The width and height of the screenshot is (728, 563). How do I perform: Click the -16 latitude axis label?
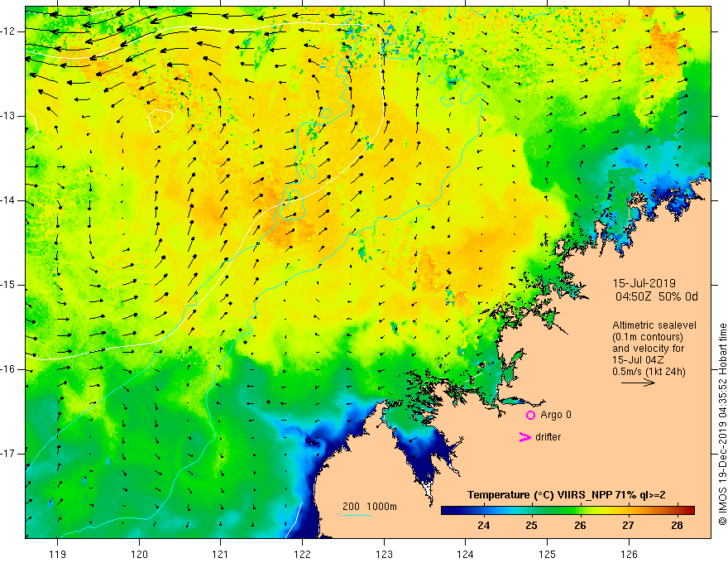pos(9,369)
